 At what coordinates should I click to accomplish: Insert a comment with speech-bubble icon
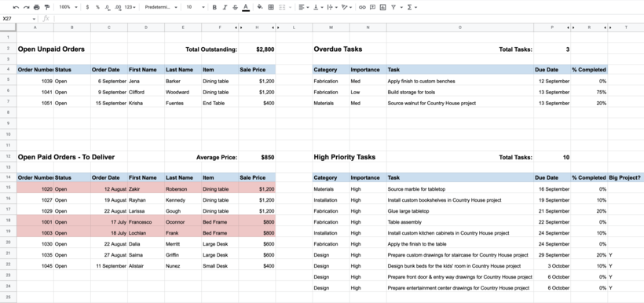click(372, 7)
